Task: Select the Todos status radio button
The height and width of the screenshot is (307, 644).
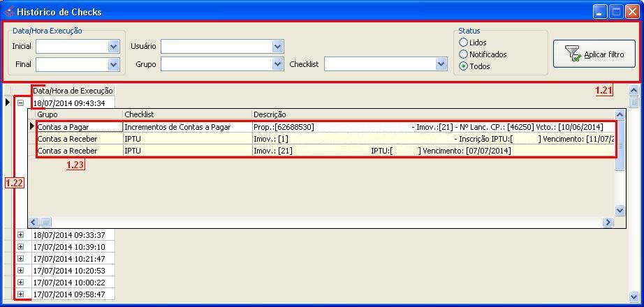Action: tap(463, 66)
